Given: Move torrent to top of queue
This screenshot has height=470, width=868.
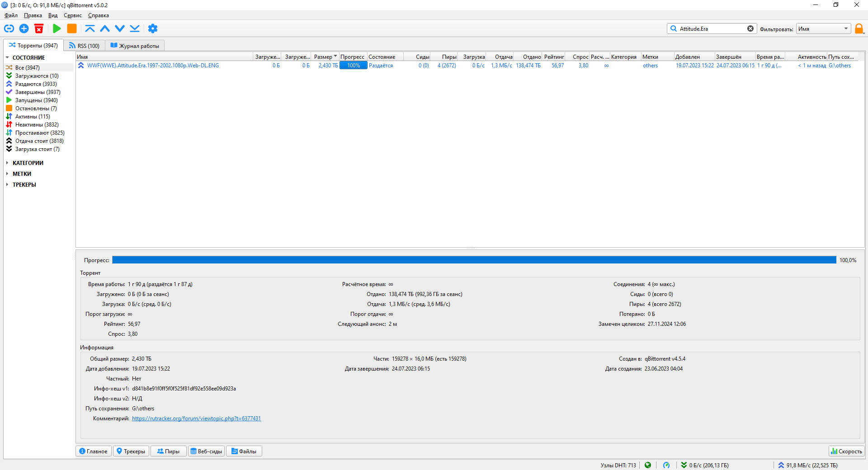Looking at the screenshot, I should coord(90,28).
